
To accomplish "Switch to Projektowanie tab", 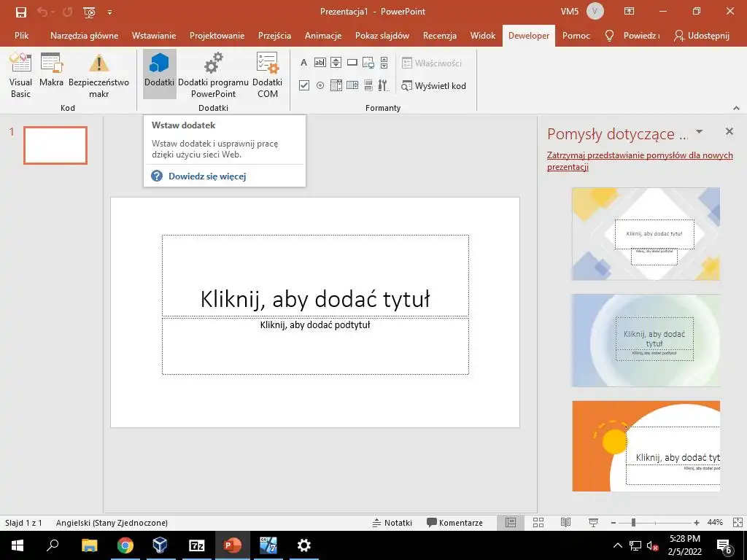I will [x=217, y=35].
